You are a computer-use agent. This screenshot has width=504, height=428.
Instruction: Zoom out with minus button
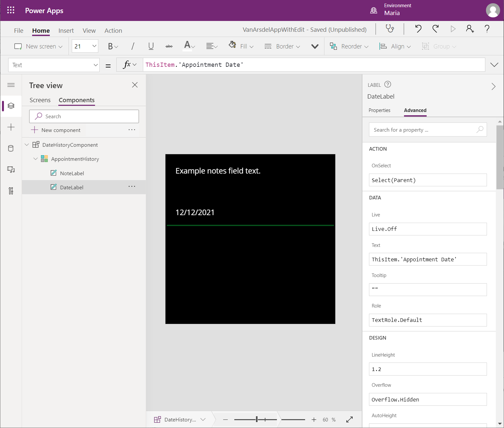[x=225, y=419]
